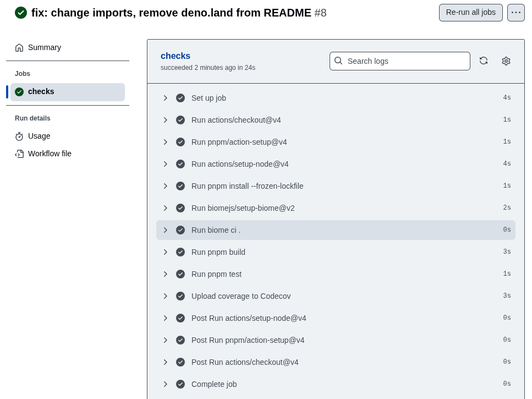Open the Summary page in sidebar

pos(45,48)
